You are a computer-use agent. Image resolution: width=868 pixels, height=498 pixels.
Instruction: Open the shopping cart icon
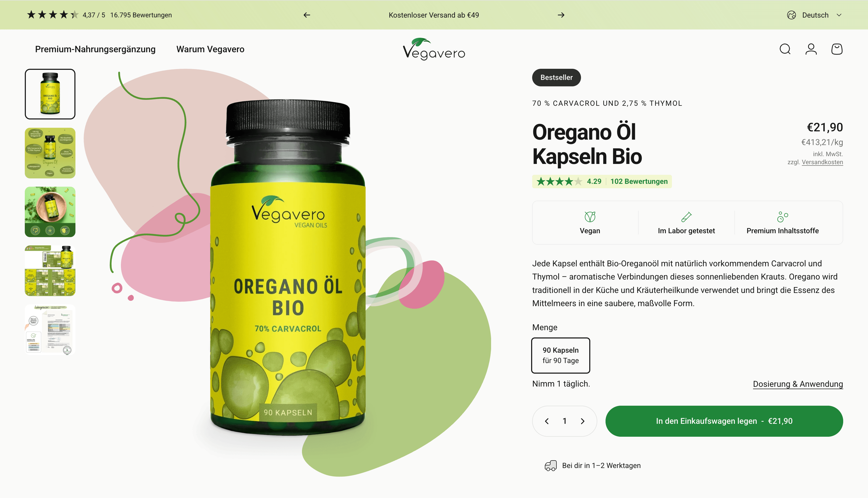coord(836,49)
